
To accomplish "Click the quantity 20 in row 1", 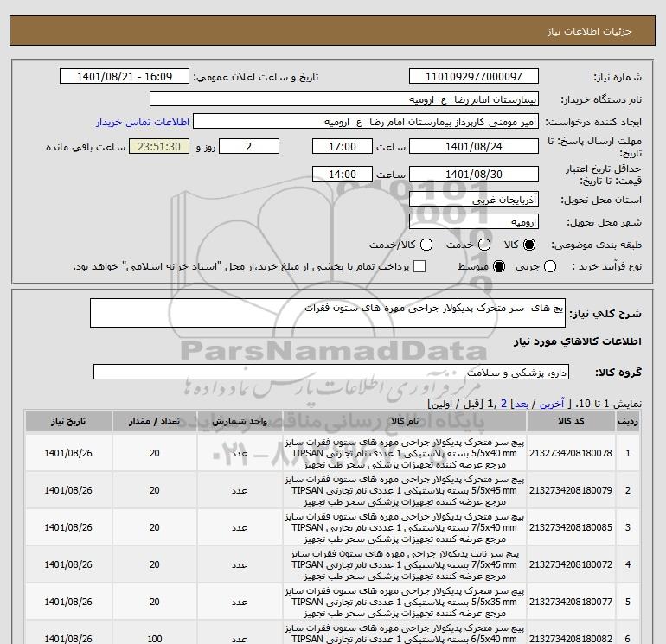I will (x=154, y=453).
